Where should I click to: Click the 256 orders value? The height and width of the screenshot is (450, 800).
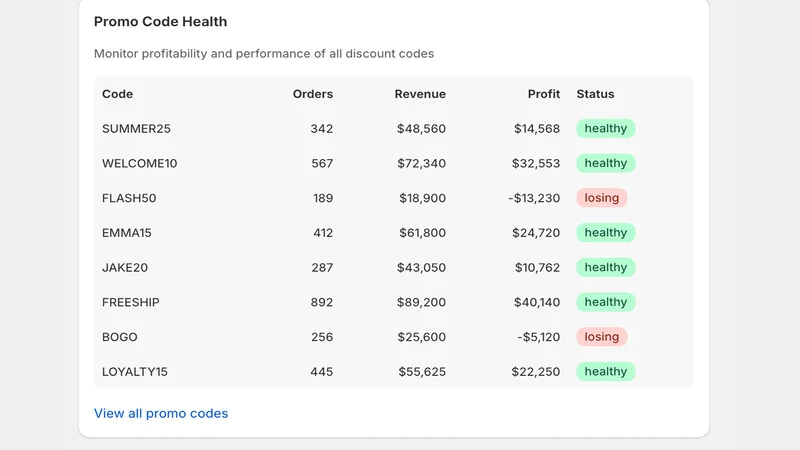pyautogui.click(x=322, y=337)
